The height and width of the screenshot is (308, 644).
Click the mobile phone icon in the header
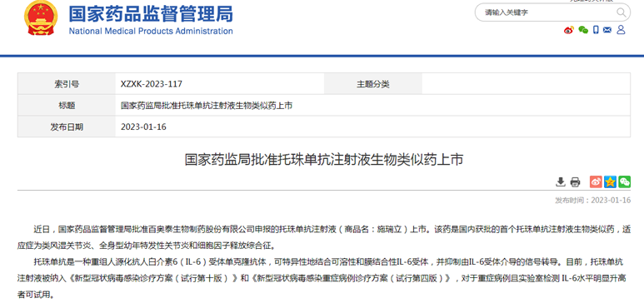click(x=596, y=29)
